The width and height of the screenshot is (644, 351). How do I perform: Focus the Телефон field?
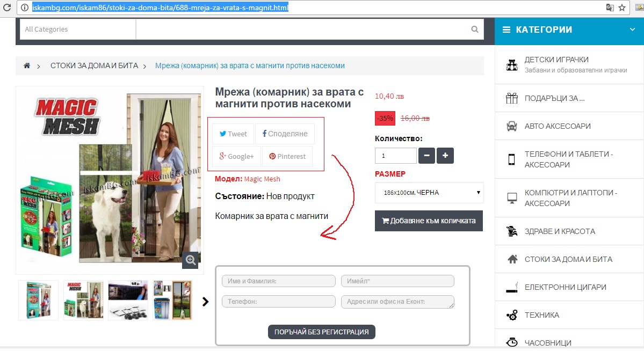pyautogui.click(x=279, y=301)
